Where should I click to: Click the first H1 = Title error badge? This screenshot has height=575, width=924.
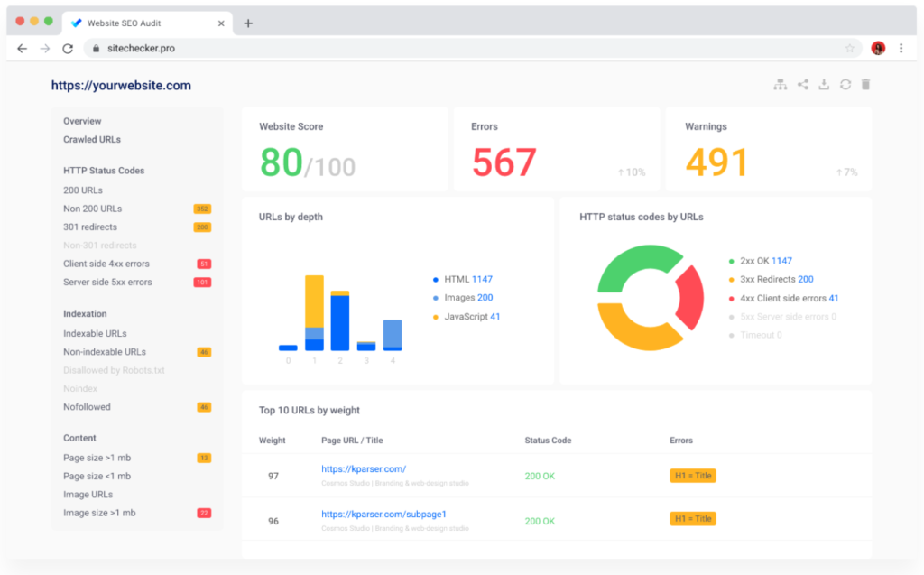[693, 476]
